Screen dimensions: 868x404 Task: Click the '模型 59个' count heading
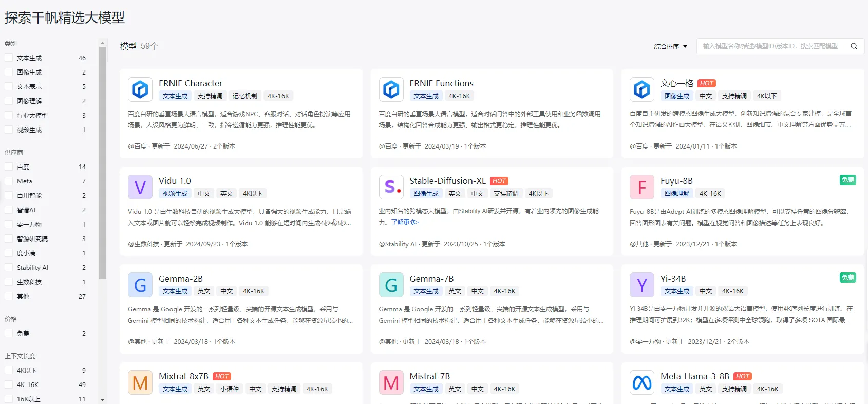click(x=139, y=46)
